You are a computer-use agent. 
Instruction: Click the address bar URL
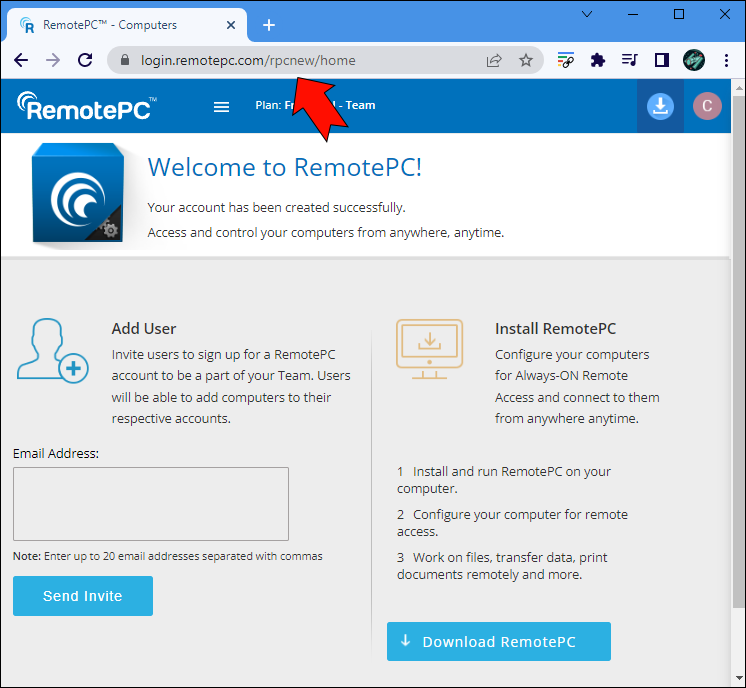coord(248,60)
